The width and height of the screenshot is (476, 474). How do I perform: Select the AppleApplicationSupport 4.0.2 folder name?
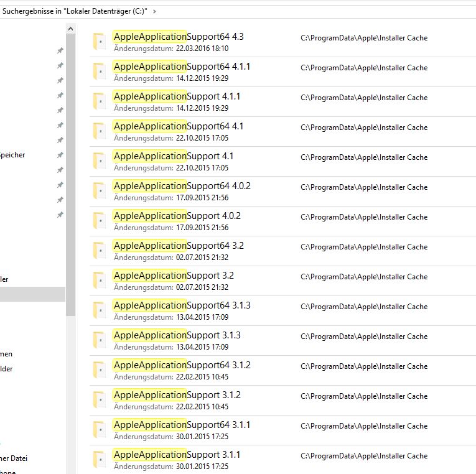click(x=177, y=216)
